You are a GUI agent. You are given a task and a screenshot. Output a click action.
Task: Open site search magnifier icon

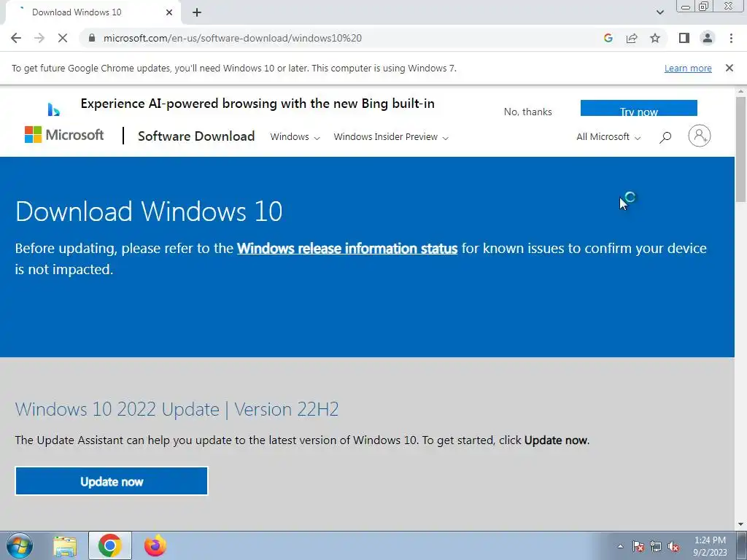tap(665, 137)
